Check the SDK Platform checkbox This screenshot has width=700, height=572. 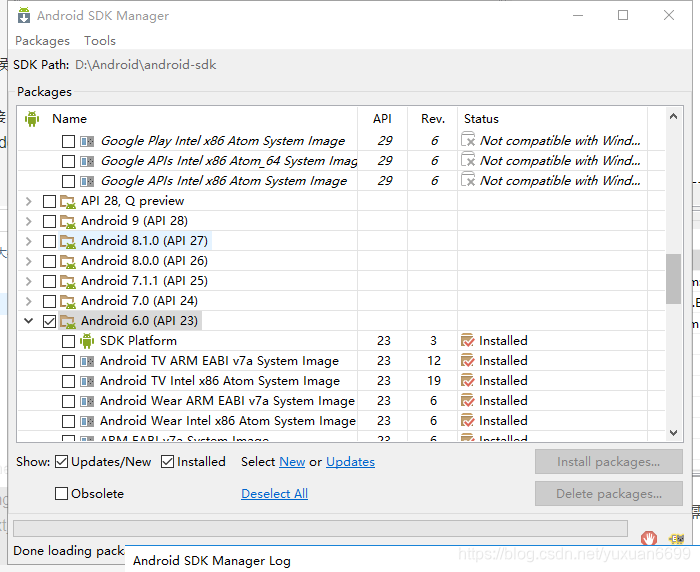[x=68, y=342]
